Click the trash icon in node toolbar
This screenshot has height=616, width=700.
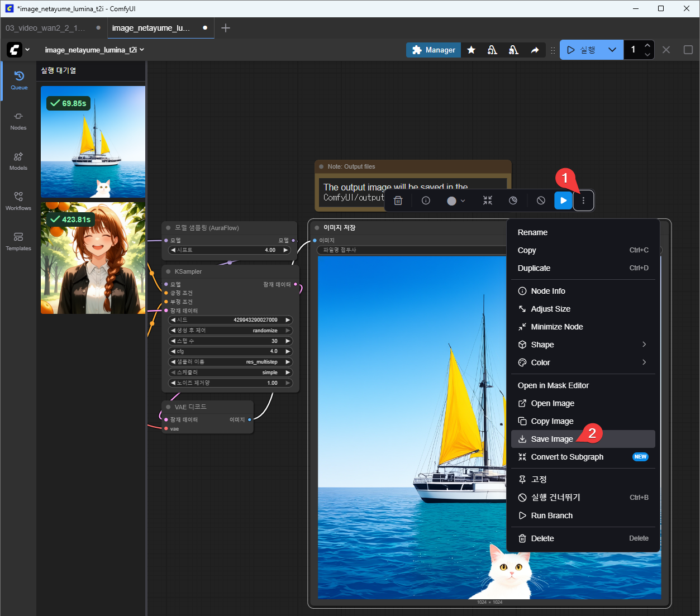[398, 200]
